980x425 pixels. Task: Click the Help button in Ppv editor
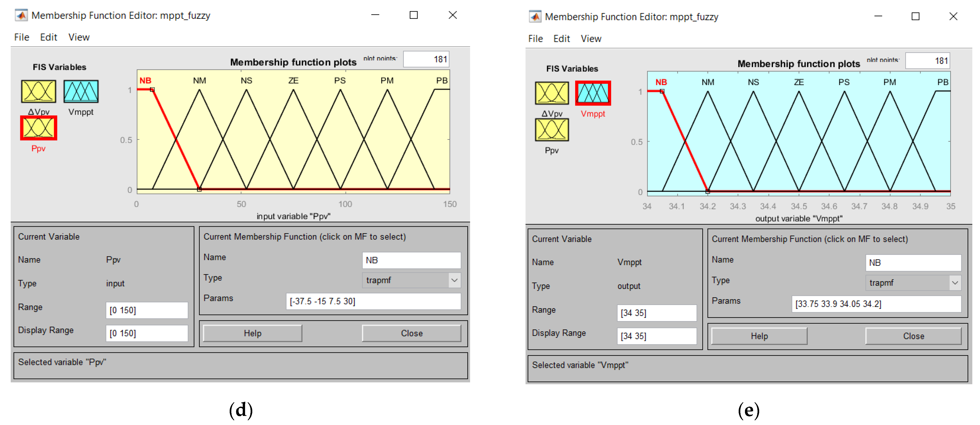click(x=252, y=333)
